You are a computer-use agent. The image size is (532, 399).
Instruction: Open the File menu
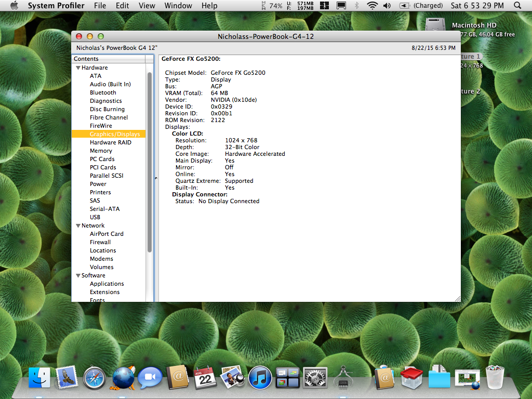point(100,5)
